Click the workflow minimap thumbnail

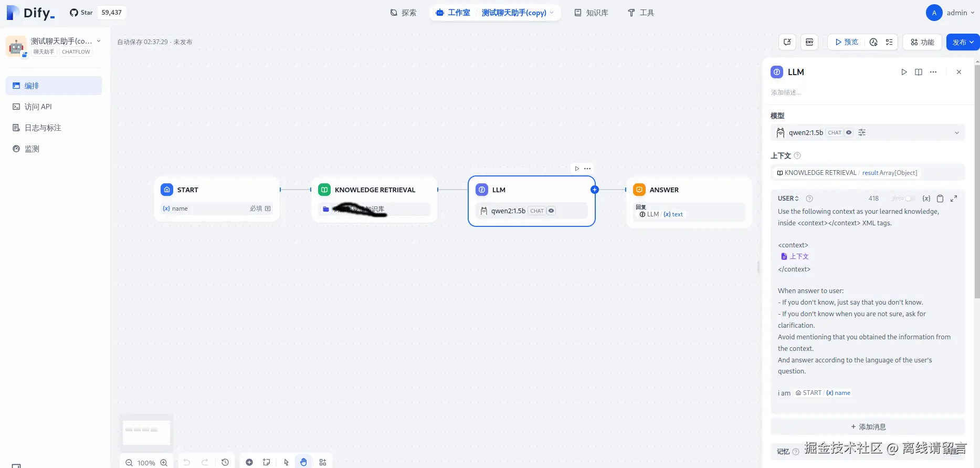pos(146,432)
